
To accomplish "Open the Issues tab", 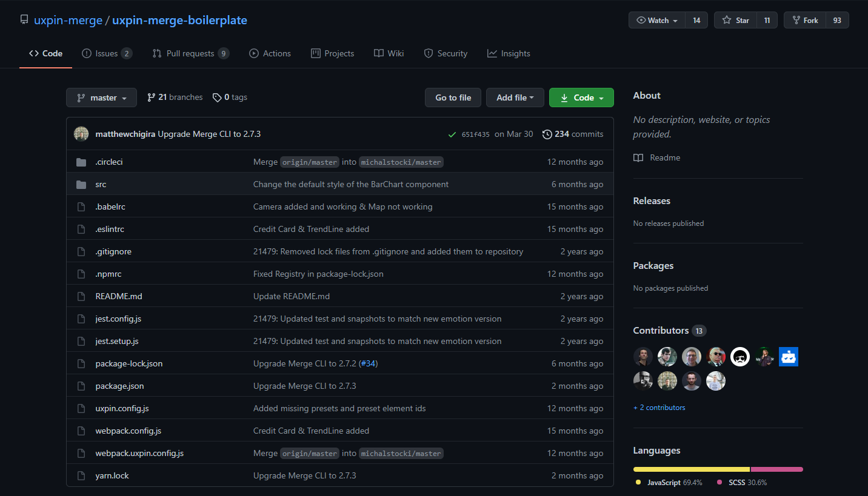I will click(x=107, y=53).
